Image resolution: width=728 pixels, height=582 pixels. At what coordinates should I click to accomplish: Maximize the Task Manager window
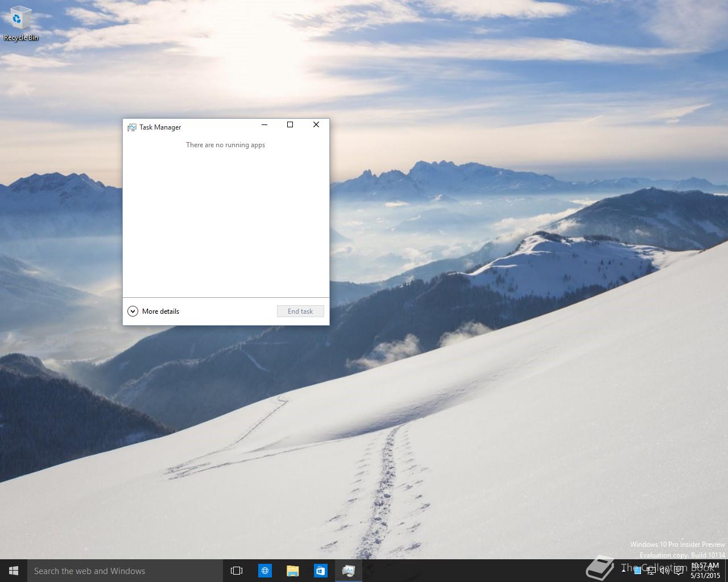[290, 124]
